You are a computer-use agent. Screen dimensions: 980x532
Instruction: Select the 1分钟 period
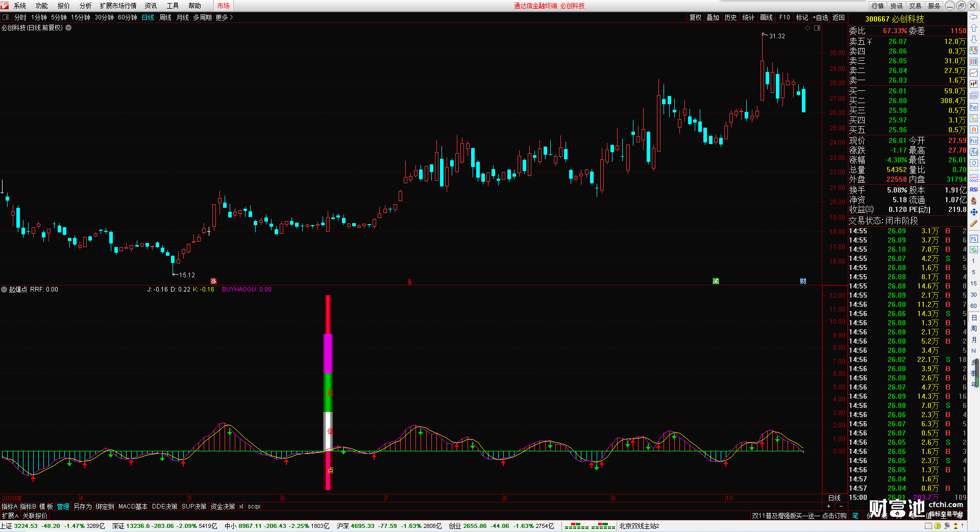(39, 17)
